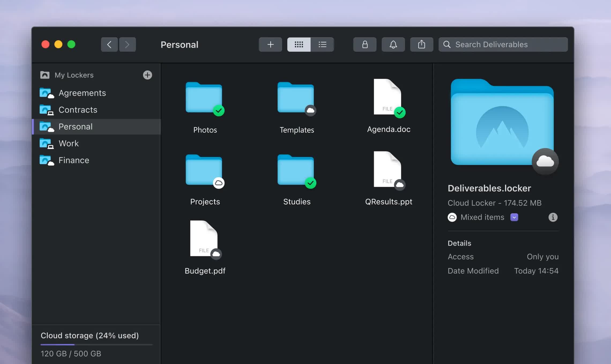The height and width of the screenshot is (364, 611).
Task: Open notifications via the bell icon
Action: (393, 44)
